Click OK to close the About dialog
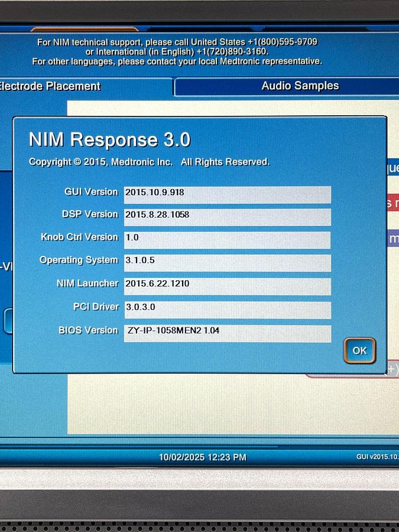This screenshot has height=532, width=399. [x=359, y=351]
